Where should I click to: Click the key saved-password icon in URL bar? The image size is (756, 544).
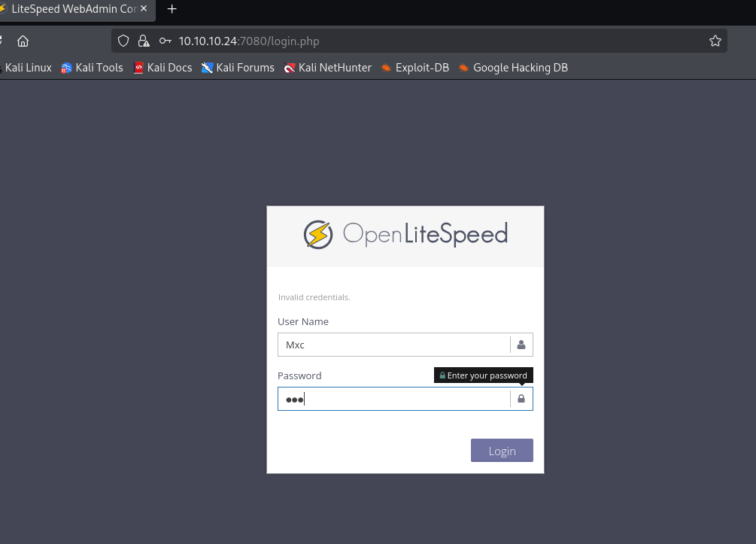[x=165, y=41]
